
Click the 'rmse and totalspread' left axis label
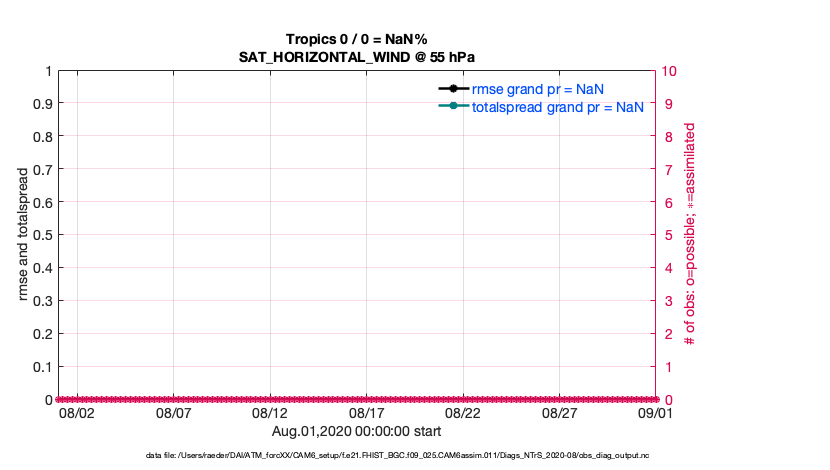coord(23,235)
